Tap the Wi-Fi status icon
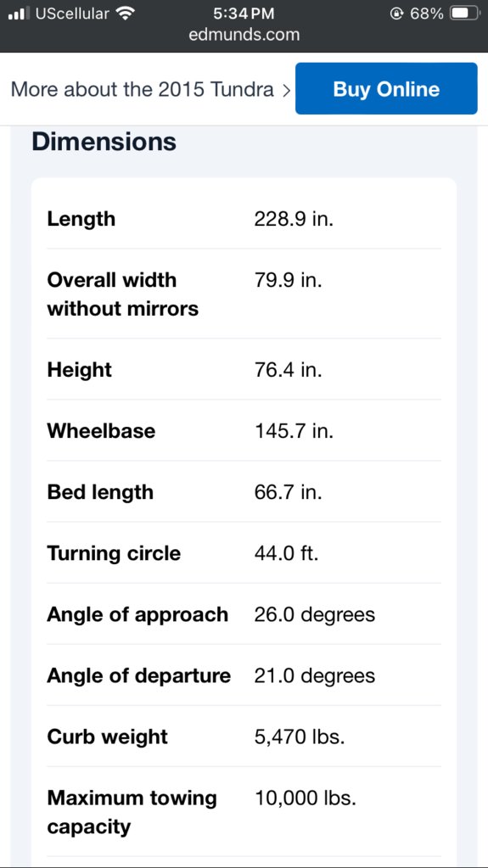488x868 pixels. tap(126, 14)
